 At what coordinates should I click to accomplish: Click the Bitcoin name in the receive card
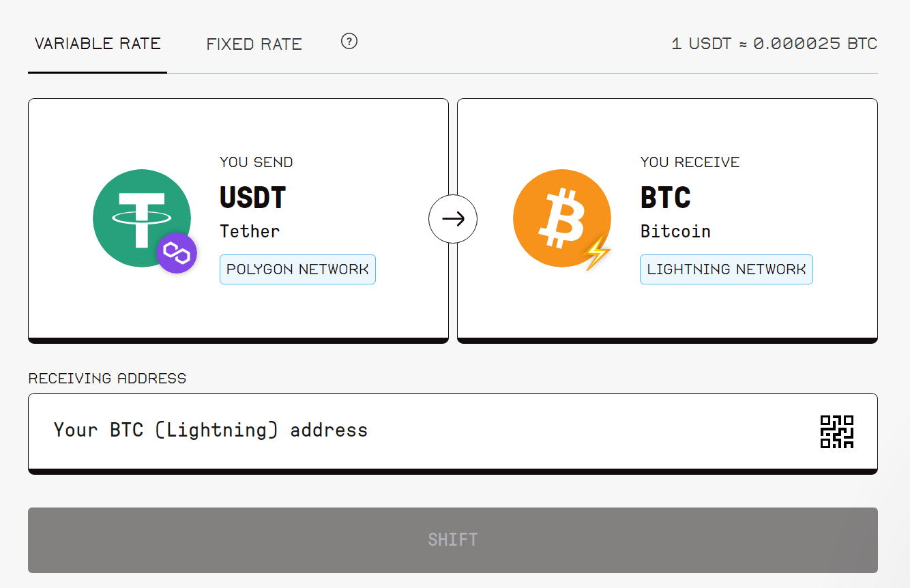(x=675, y=231)
